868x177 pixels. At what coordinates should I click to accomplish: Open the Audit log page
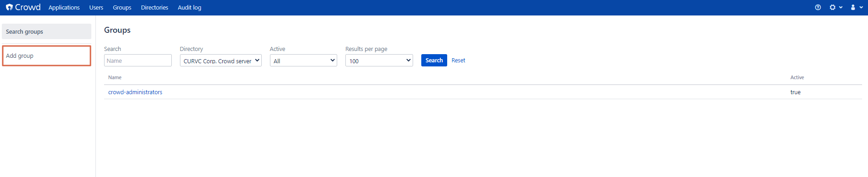click(x=190, y=8)
